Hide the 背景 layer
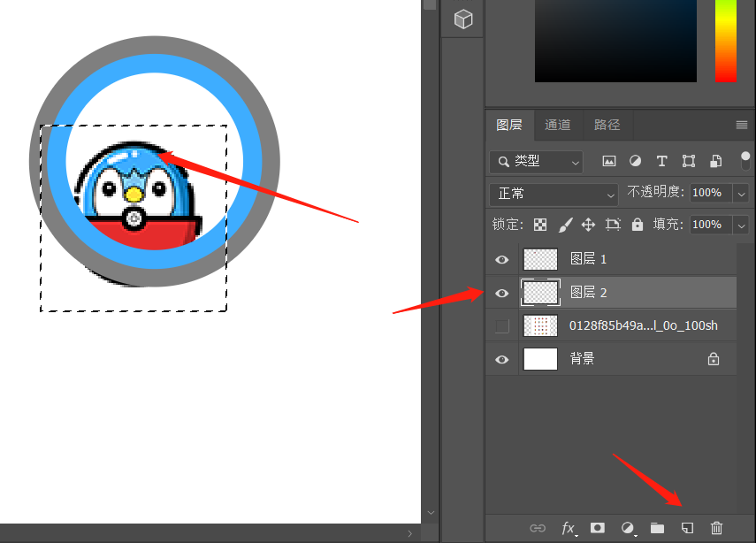Screen dimensions: 756x543 pos(502,360)
